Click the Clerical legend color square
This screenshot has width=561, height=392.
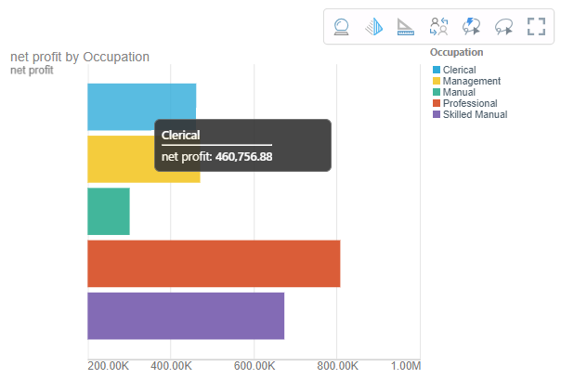point(437,71)
